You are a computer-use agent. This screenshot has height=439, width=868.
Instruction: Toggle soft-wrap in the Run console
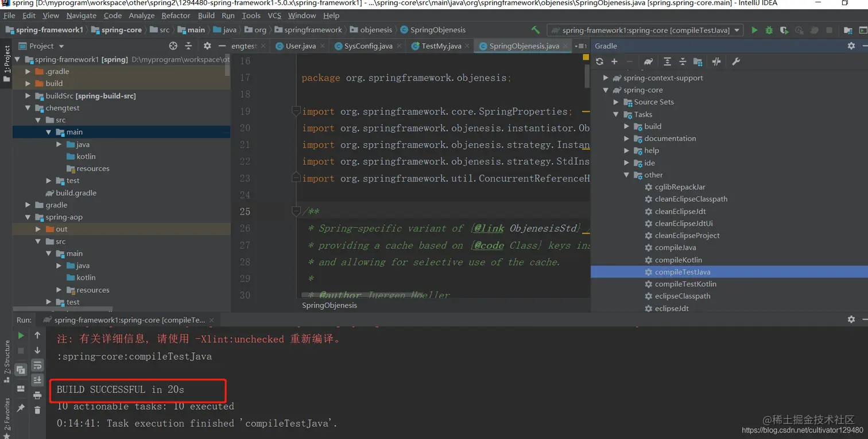click(37, 365)
